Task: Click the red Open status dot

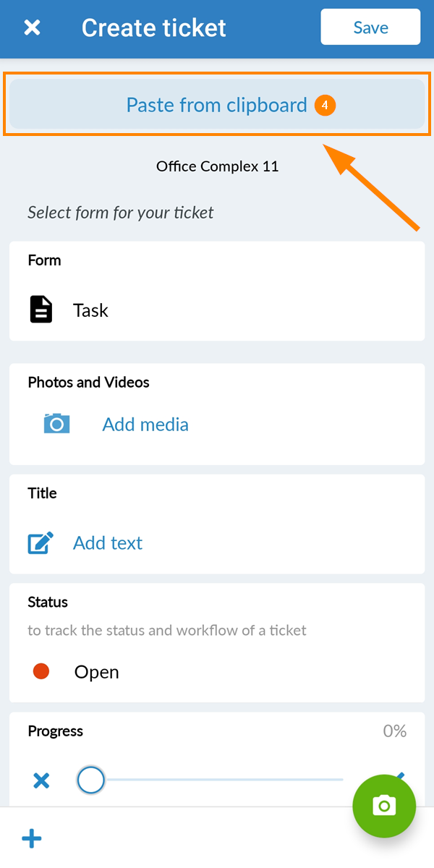Action: pyautogui.click(x=41, y=672)
